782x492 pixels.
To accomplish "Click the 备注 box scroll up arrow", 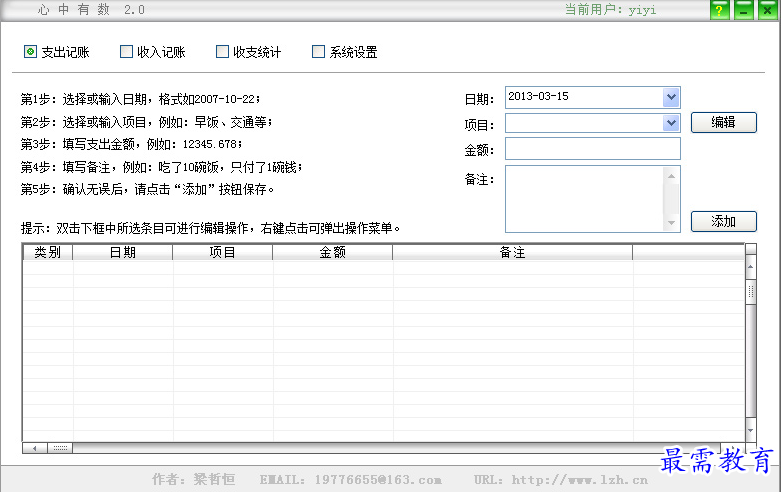I will pos(671,176).
